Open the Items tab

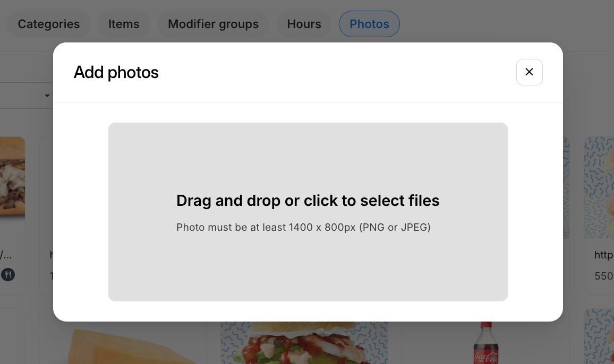pos(124,24)
